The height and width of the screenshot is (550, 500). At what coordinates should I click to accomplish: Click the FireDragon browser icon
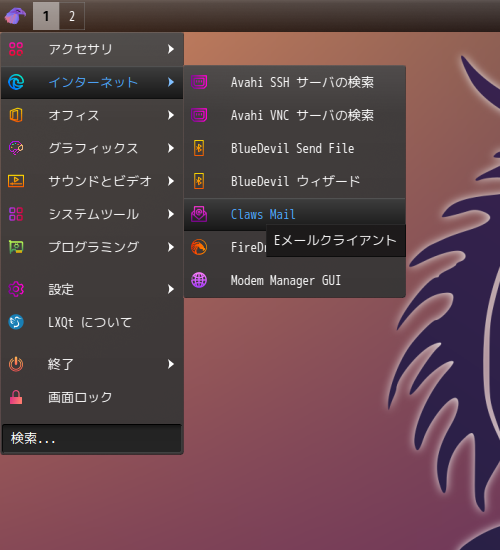point(199,247)
